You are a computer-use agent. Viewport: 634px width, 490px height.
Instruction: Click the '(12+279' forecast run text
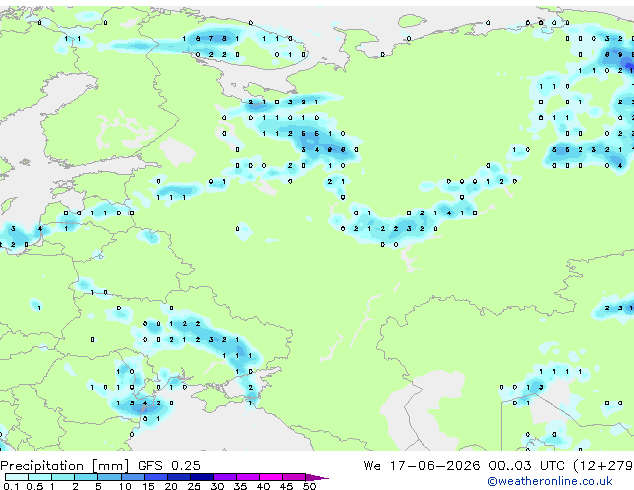coord(603,466)
